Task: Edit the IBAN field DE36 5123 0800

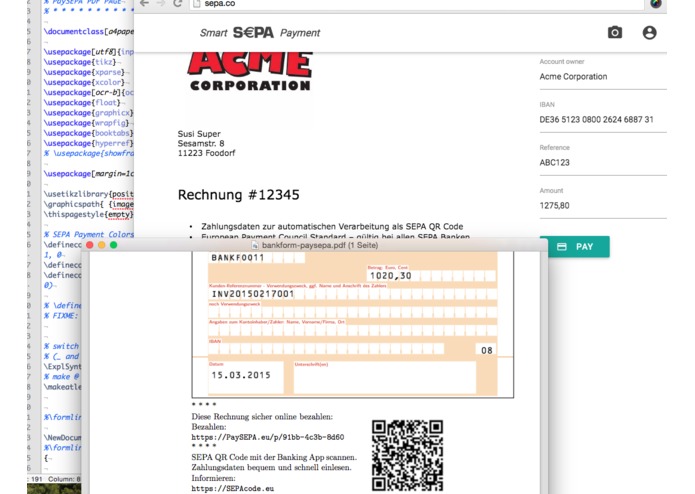Action: tap(603, 120)
